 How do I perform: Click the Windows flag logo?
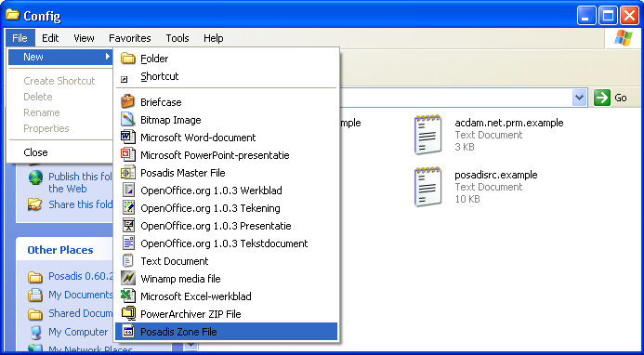[624, 38]
